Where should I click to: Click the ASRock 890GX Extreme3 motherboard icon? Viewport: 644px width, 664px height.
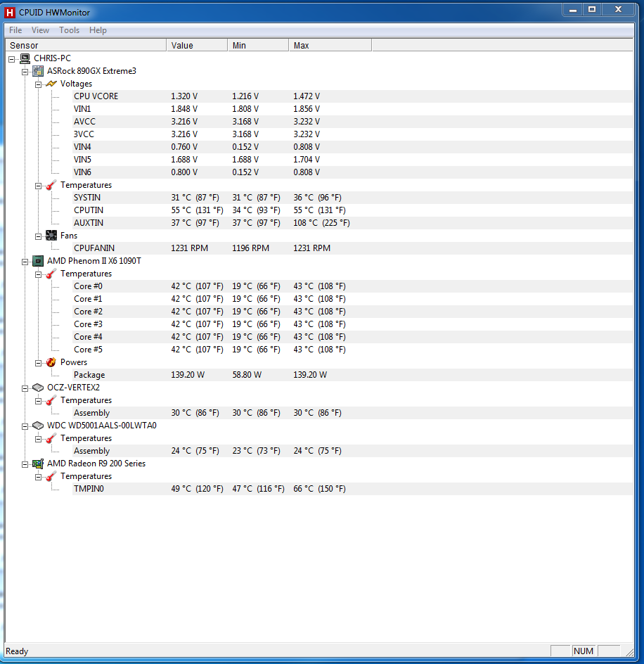pyautogui.click(x=38, y=71)
